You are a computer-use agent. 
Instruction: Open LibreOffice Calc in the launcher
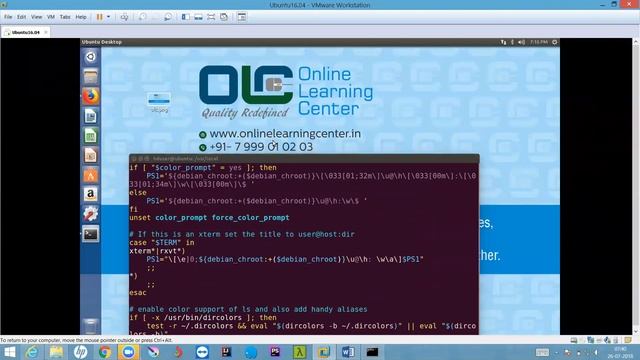91,136
